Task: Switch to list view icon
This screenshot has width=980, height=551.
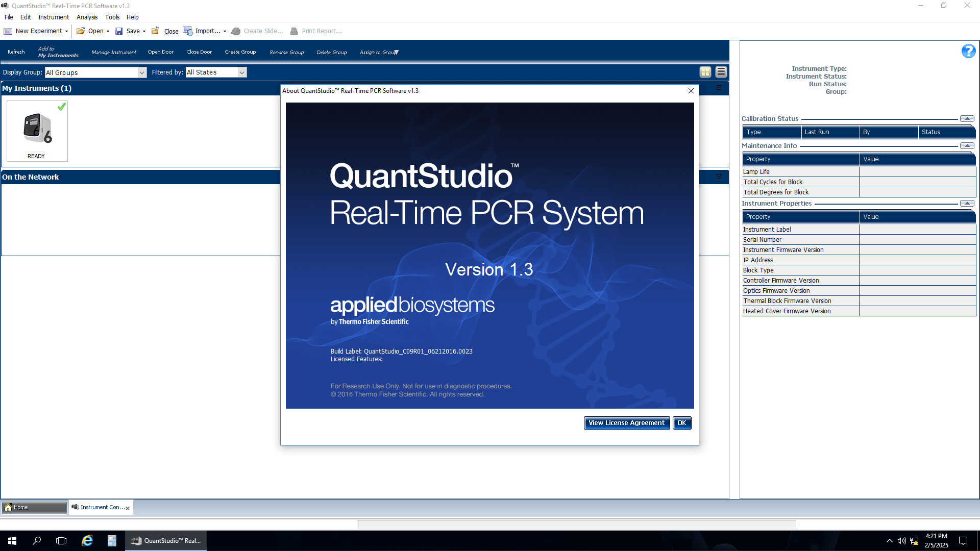Action: pos(721,72)
